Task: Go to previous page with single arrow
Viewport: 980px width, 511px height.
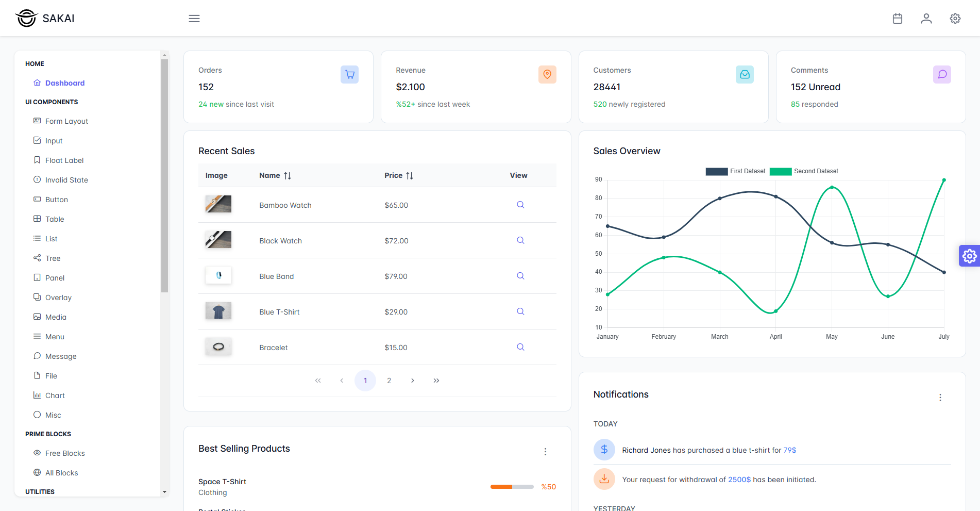Action: tap(342, 381)
